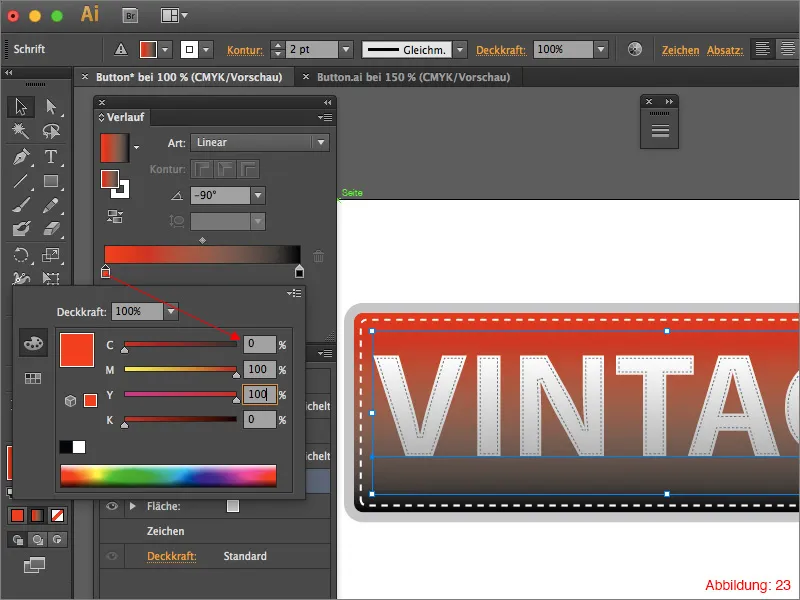
Task: Click the align left paragraph icon
Action: click(763, 49)
